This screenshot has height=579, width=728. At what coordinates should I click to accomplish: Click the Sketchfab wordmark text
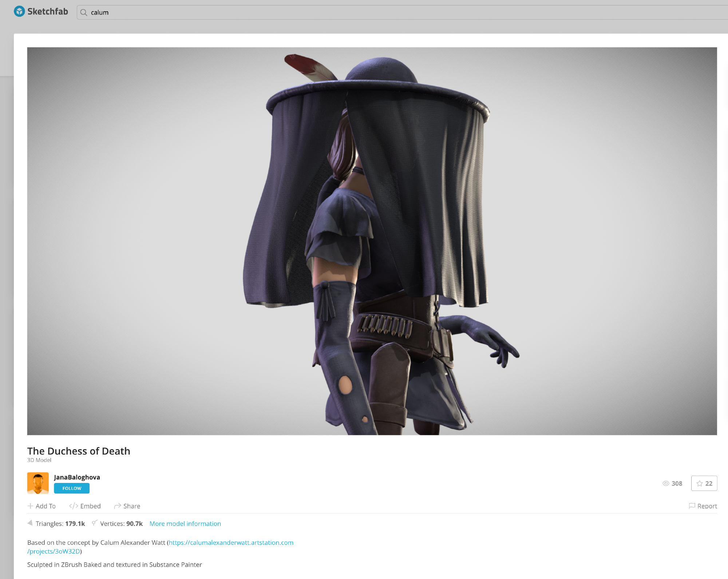point(48,12)
